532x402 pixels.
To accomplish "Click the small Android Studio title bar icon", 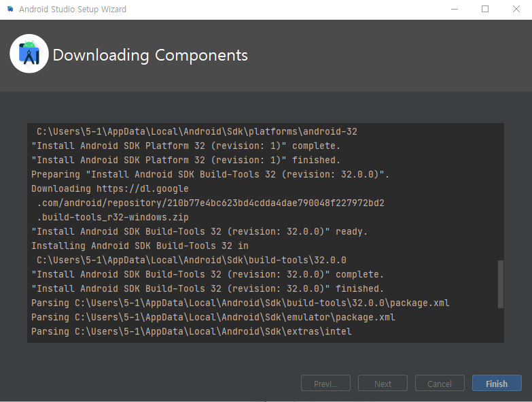I will coord(10,9).
